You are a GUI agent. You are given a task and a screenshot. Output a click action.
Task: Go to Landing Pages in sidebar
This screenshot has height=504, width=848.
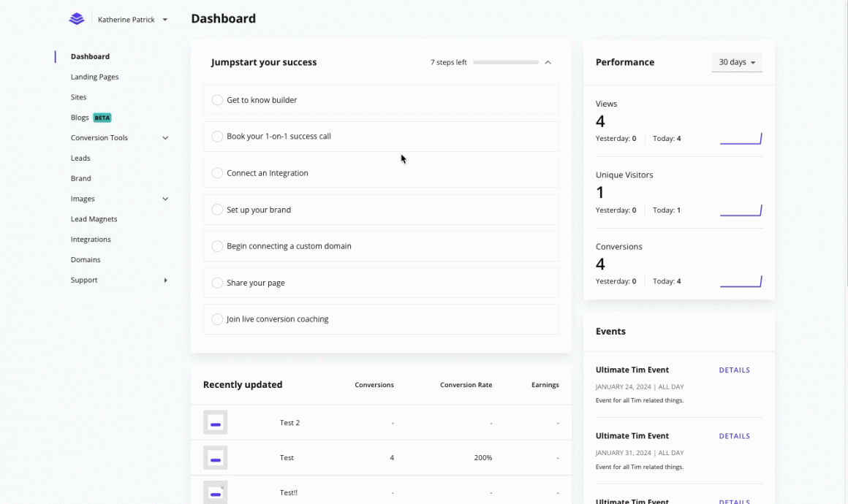(94, 77)
